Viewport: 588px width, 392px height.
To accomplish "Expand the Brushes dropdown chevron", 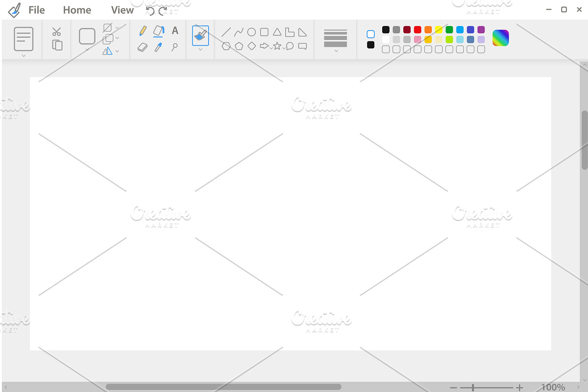I will coord(200,49).
